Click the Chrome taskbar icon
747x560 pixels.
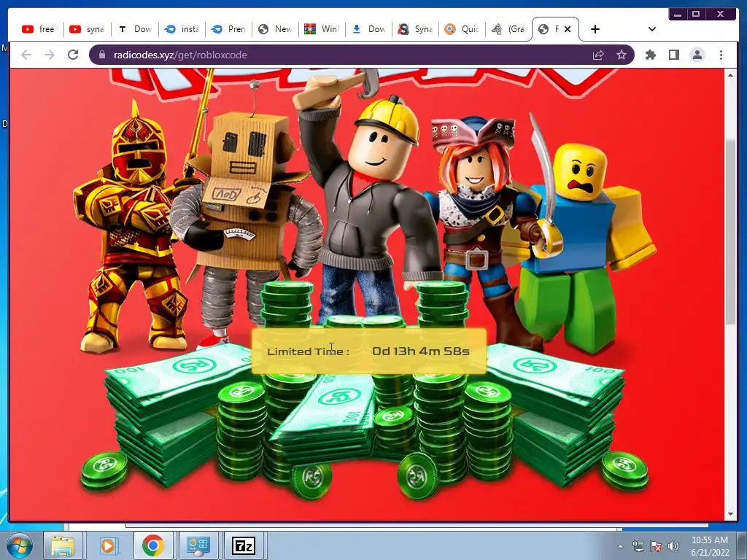(153, 545)
